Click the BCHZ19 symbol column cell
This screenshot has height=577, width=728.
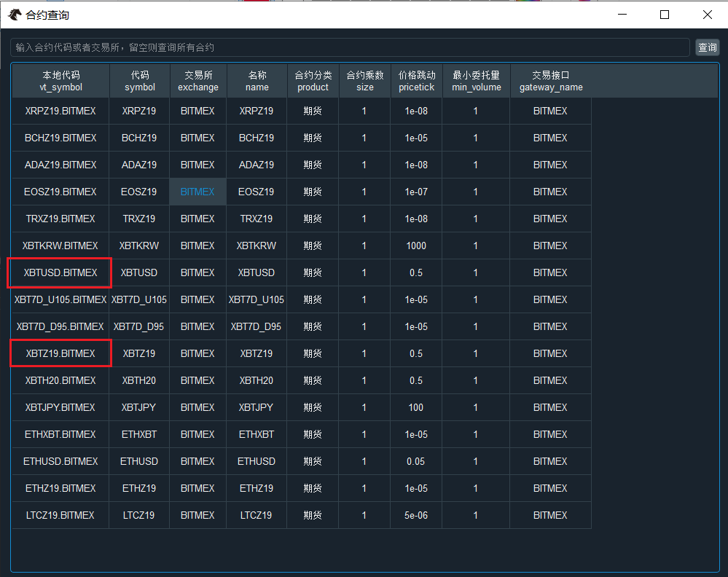click(x=139, y=138)
